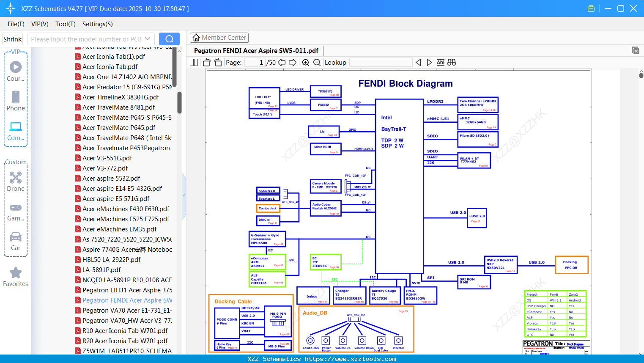Image resolution: width=644 pixels, height=363 pixels.
Task: Click the PDF icon beside Acer V3-772.pdf
Action: click(x=78, y=168)
